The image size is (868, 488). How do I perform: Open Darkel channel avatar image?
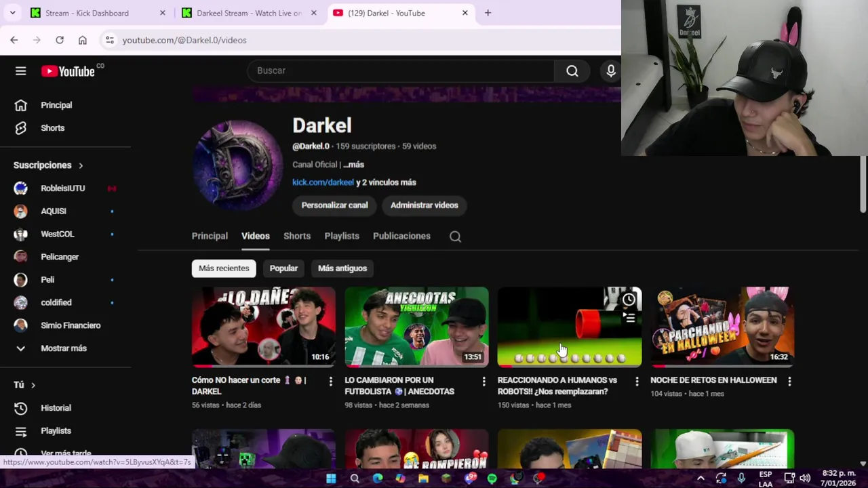tap(237, 165)
